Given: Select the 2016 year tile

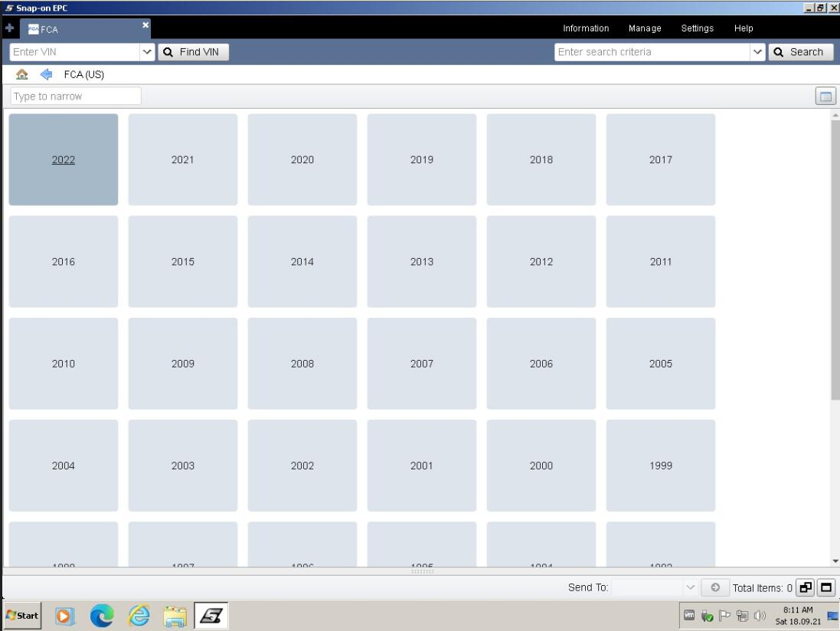Looking at the screenshot, I should [64, 261].
